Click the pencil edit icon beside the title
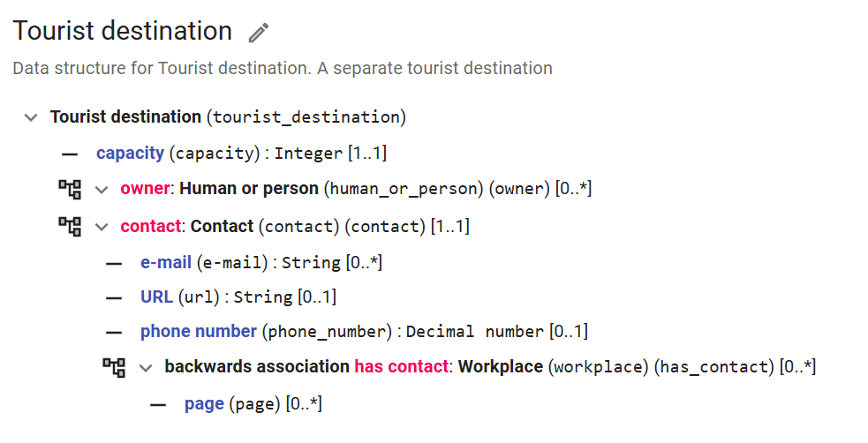The height and width of the screenshot is (443, 868). [258, 34]
